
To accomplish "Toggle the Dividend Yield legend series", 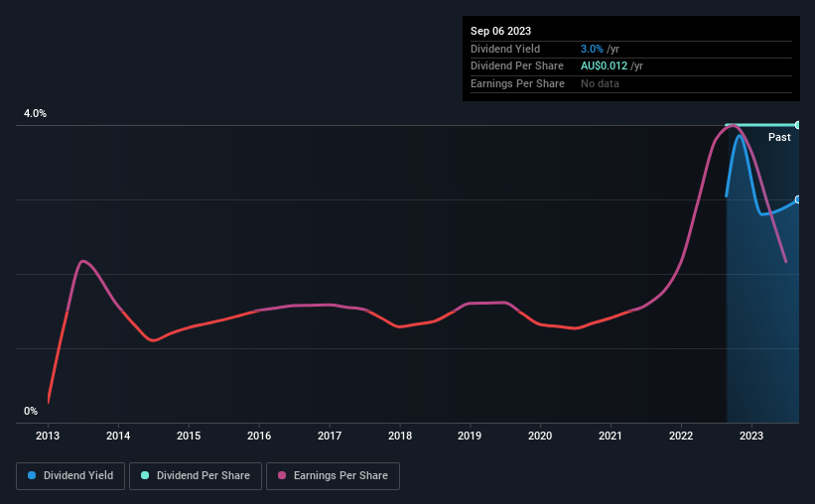I will (x=70, y=476).
